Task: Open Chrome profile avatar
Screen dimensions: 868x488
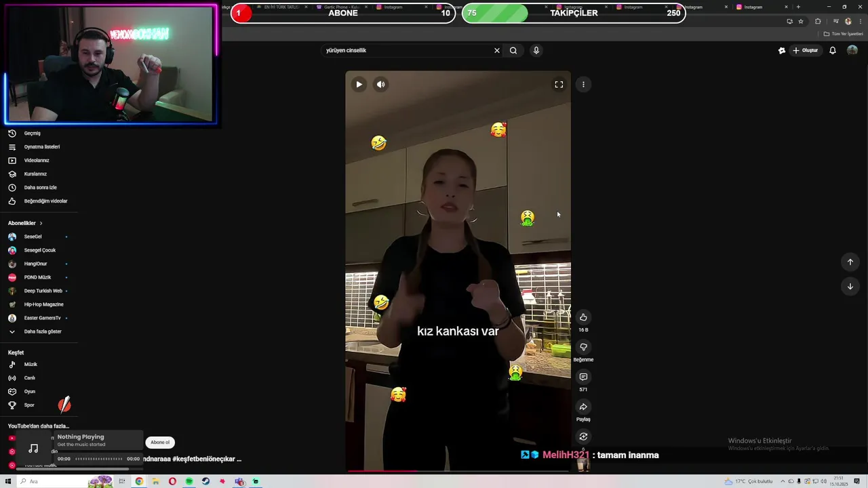Action: tap(848, 21)
